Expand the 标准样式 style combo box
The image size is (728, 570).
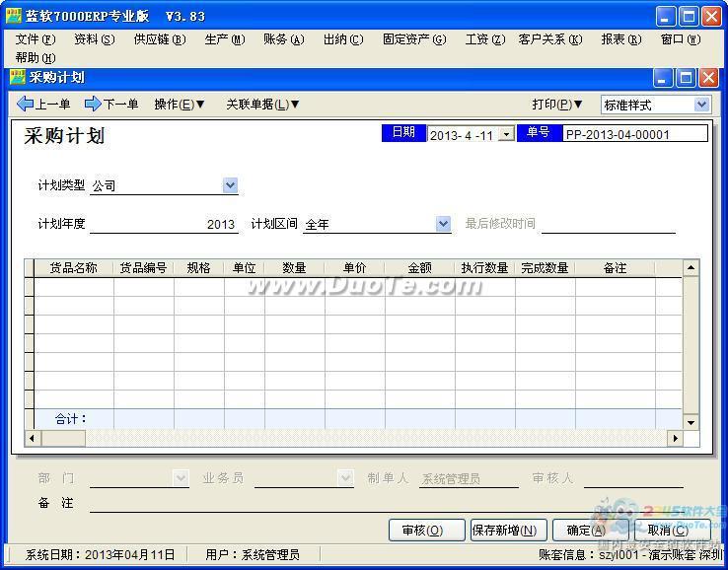pos(701,105)
